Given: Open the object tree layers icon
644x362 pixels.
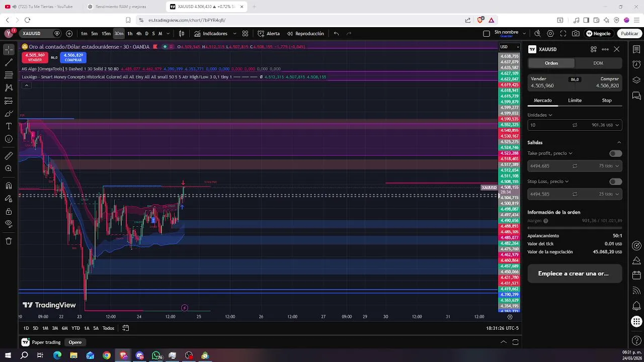Looking at the screenshot, I should (x=636, y=80).
